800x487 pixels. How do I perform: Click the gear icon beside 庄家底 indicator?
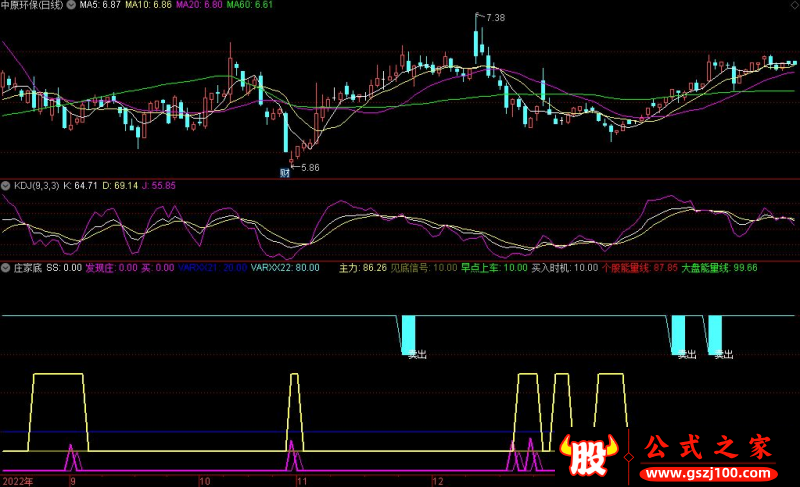[x=6, y=268]
